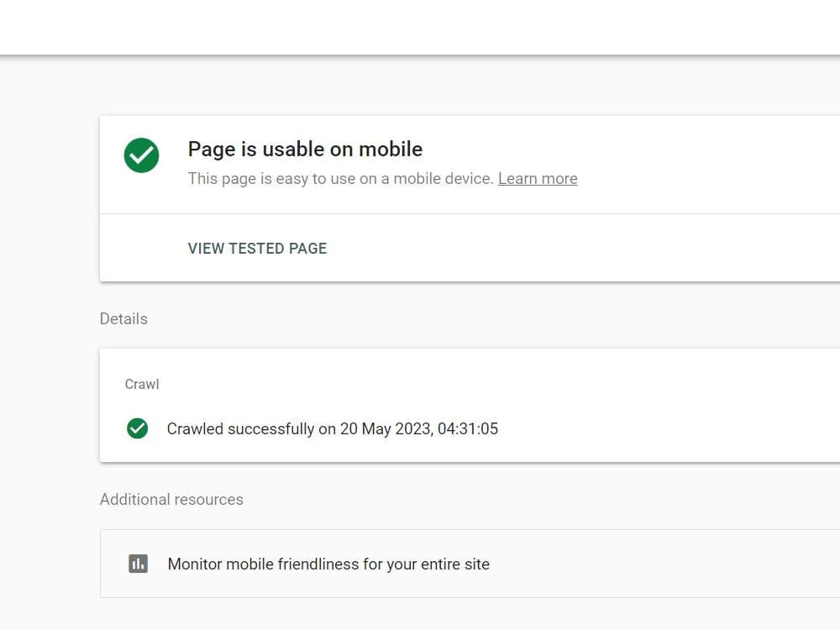Select the Additional resources heading
Screen dimensions: 840x630
coord(171,499)
